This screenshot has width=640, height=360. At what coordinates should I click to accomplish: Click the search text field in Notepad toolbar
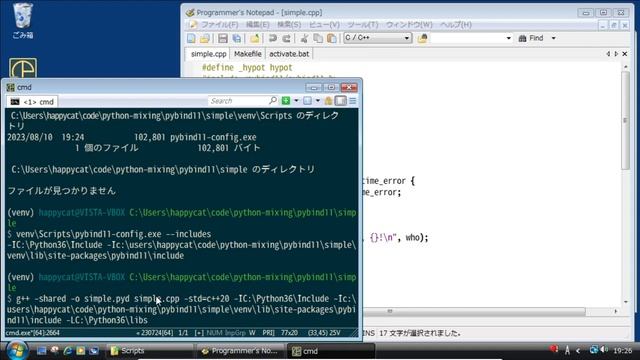coord(467,38)
